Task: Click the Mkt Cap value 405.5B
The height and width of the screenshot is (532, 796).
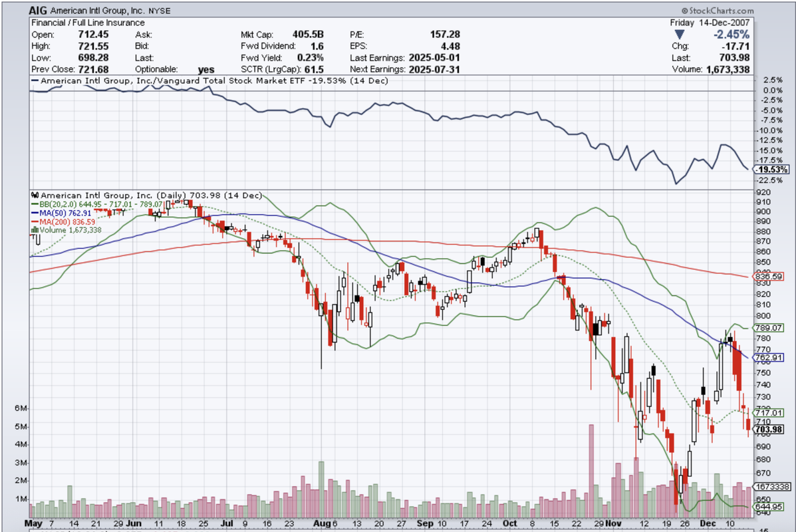Action: (x=308, y=35)
